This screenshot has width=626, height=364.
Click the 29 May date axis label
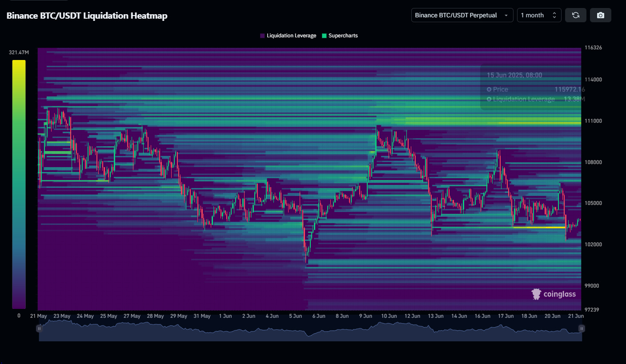click(x=179, y=316)
